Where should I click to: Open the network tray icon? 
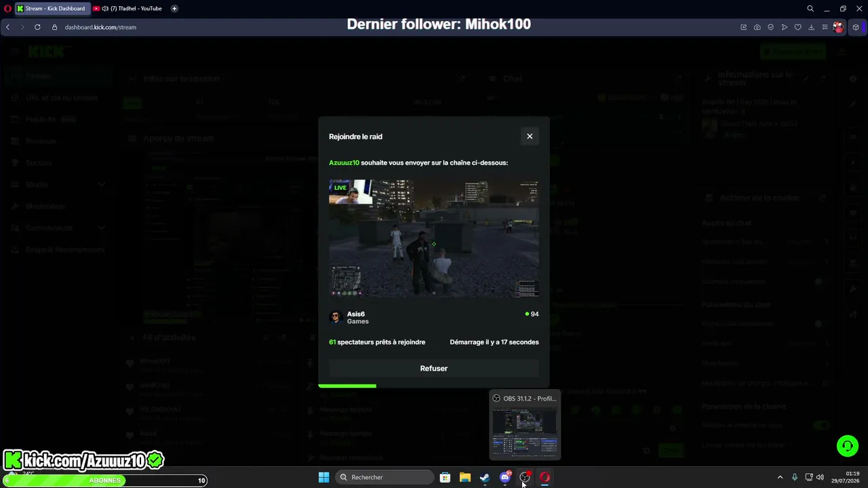coord(809,477)
